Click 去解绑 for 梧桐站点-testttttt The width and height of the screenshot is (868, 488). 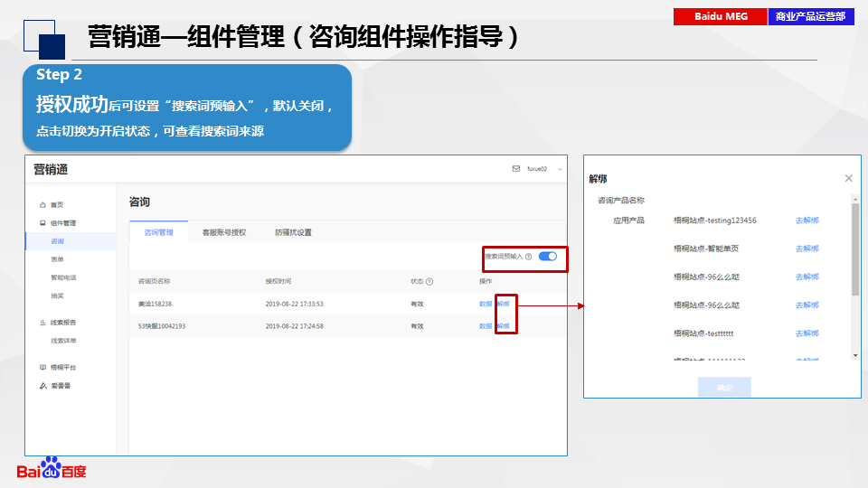pyautogui.click(x=807, y=333)
